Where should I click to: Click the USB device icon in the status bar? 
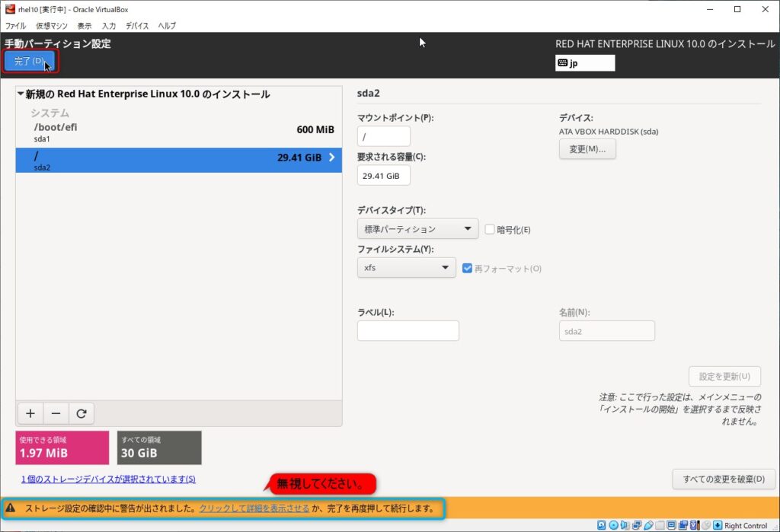(648, 525)
